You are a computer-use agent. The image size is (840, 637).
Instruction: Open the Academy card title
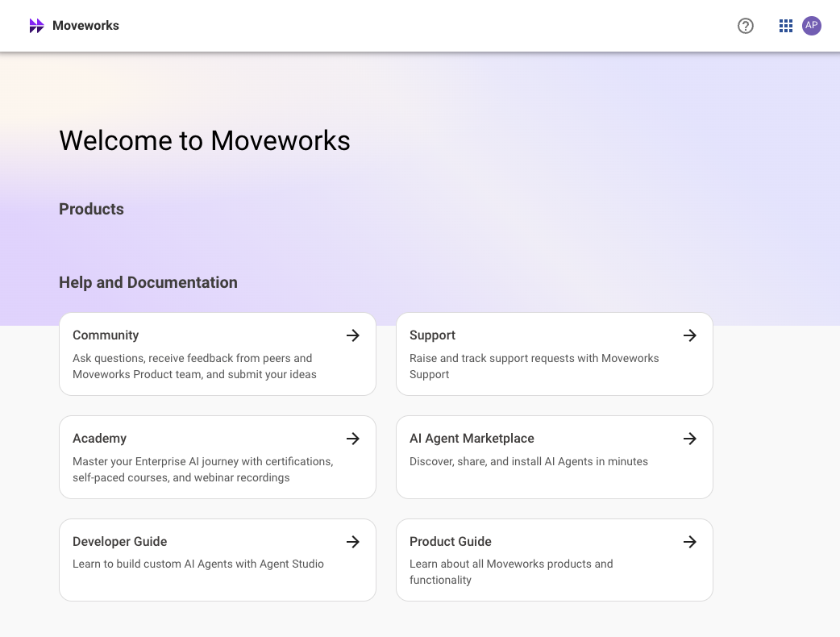coord(100,439)
